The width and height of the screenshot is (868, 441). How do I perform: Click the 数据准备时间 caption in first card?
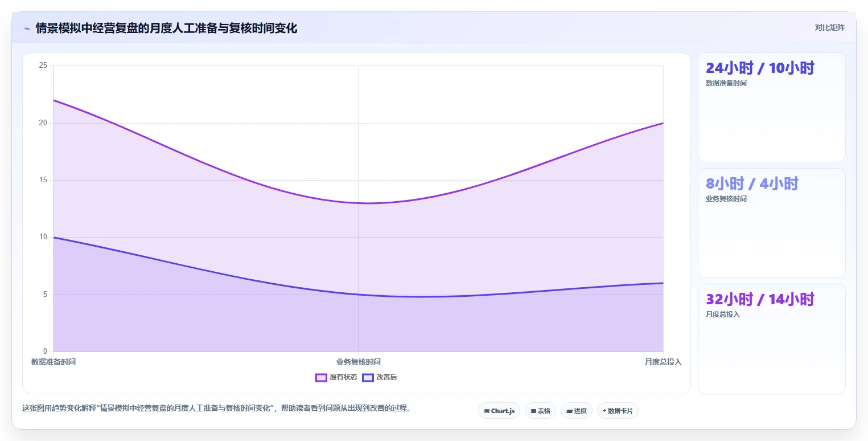pos(726,83)
